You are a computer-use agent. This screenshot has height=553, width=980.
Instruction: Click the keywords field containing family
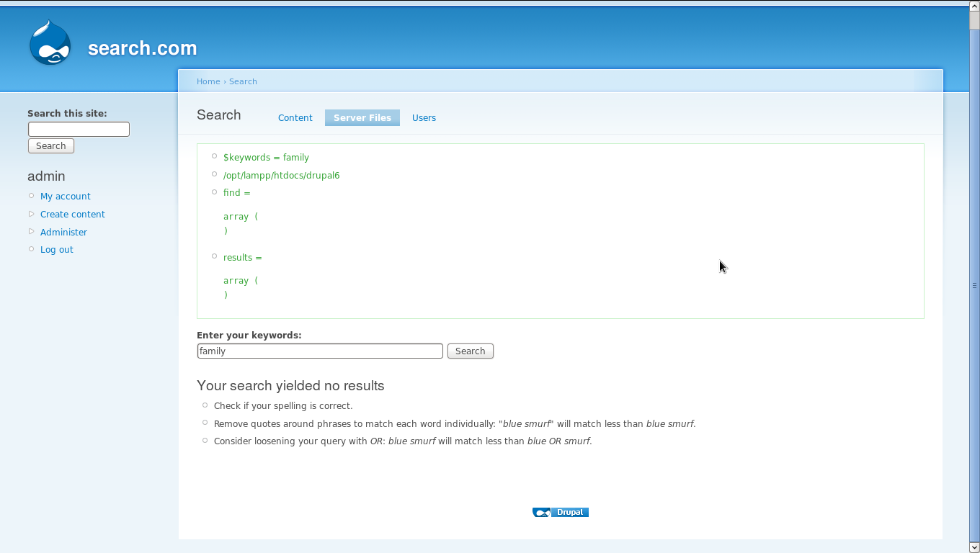click(319, 351)
